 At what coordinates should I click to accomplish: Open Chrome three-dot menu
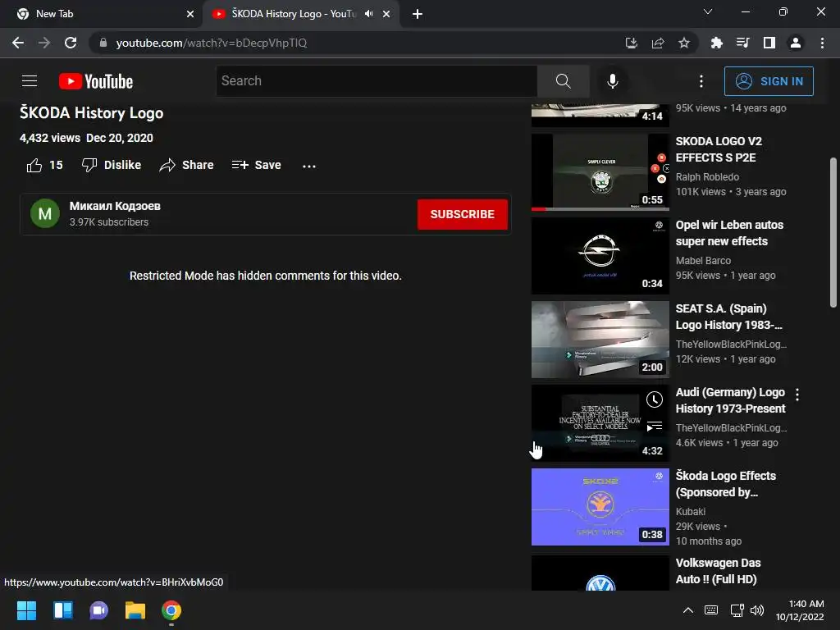coord(822,43)
